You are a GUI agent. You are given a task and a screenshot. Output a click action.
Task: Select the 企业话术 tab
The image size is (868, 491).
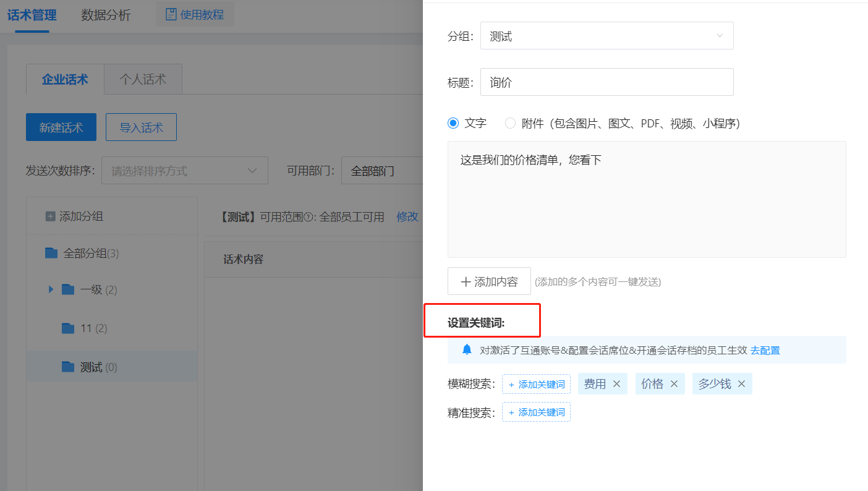coord(65,79)
